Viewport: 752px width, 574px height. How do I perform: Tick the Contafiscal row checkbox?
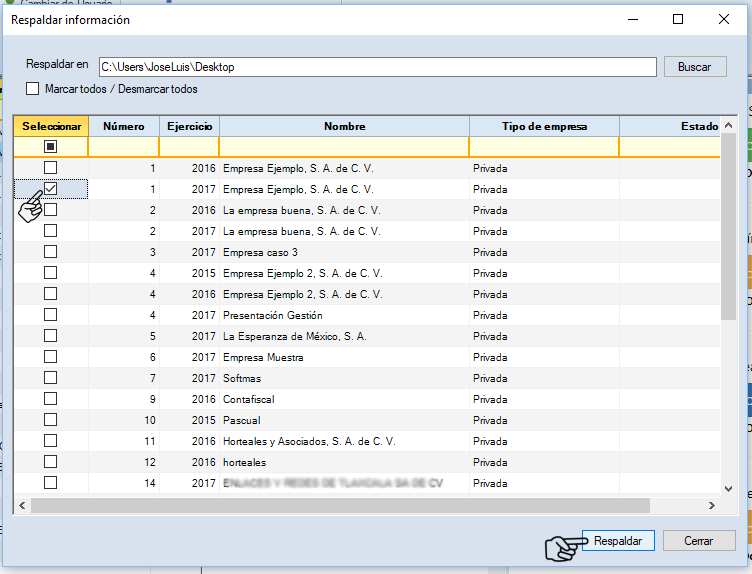coord(50,398)
